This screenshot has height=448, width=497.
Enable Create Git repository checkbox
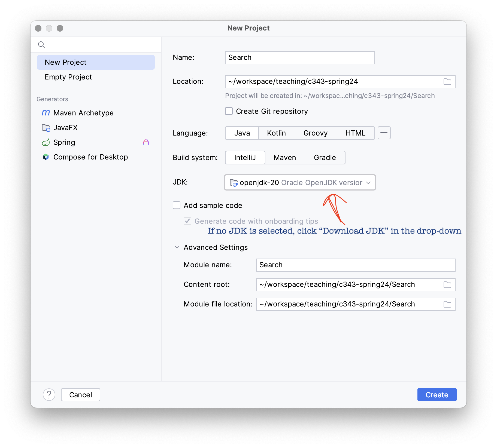click(229, 111)
